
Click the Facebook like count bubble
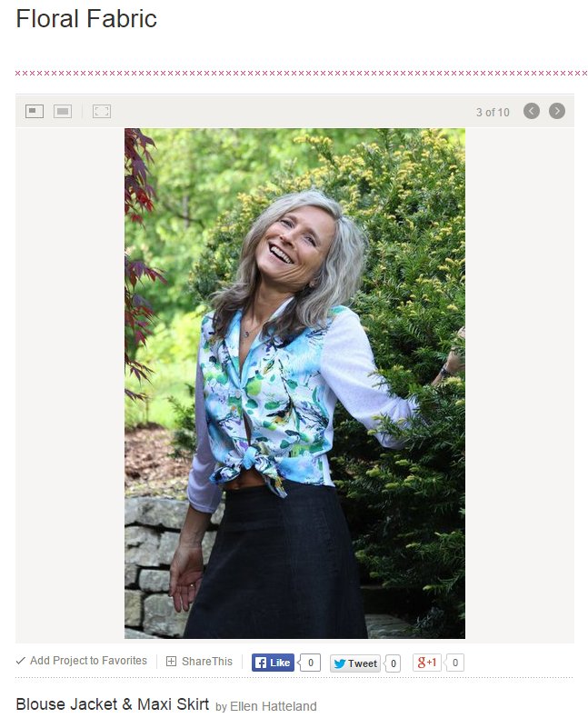[x=310, y=663]
